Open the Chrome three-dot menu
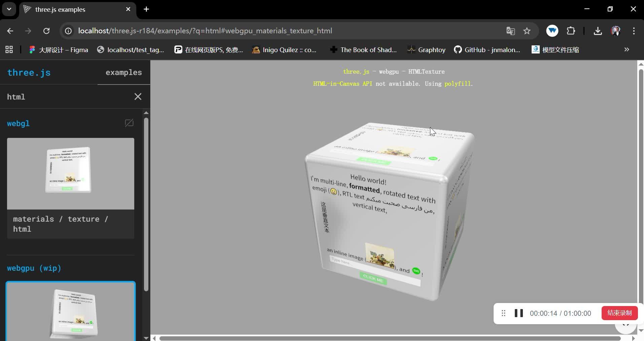Image resolution: width=644 pixels, height=341 pixels. click(x=634, y=31)
